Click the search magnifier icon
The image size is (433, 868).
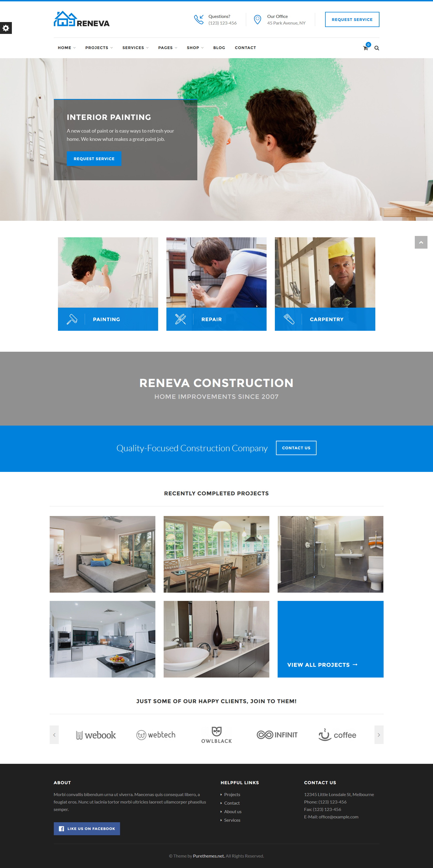click(x=377, y=48)
